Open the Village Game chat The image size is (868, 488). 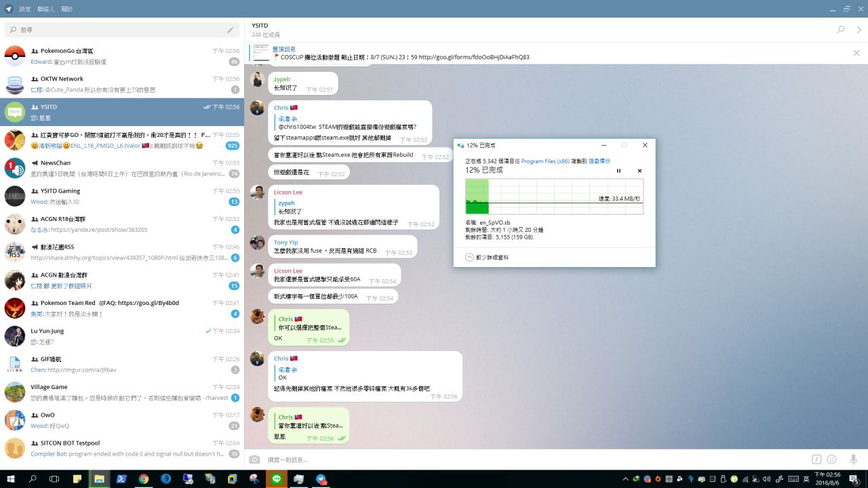coord(122,392)
